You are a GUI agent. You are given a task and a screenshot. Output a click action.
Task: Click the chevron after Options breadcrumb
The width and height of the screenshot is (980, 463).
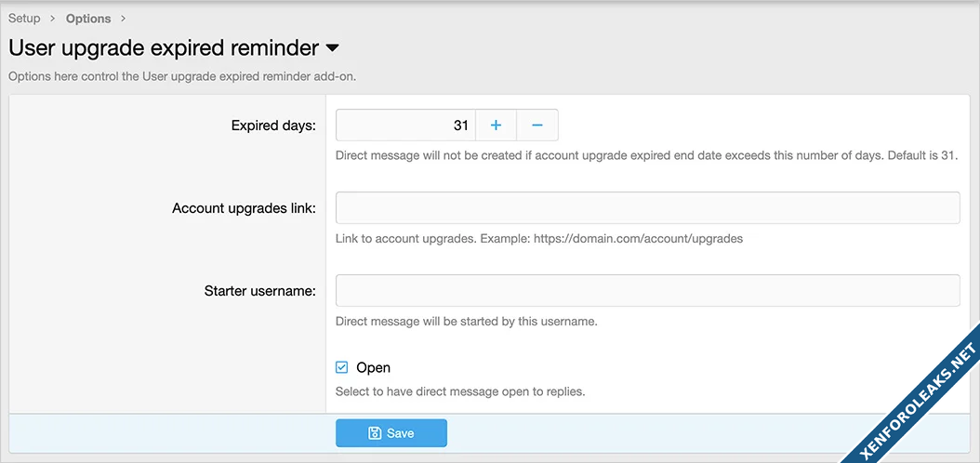123,19
